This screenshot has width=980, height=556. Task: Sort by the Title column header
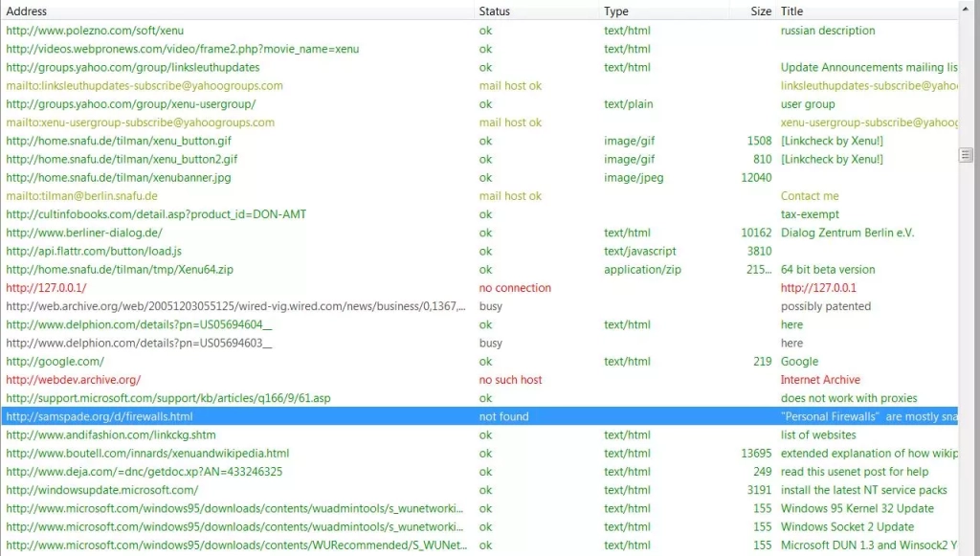(x=867, y=11)
